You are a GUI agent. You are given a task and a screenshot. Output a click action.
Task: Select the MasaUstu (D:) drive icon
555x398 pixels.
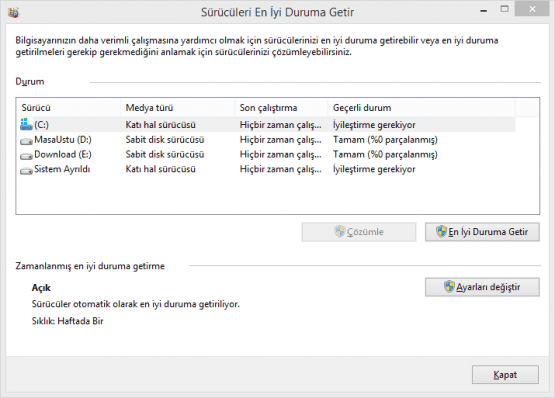click(27, 141)
